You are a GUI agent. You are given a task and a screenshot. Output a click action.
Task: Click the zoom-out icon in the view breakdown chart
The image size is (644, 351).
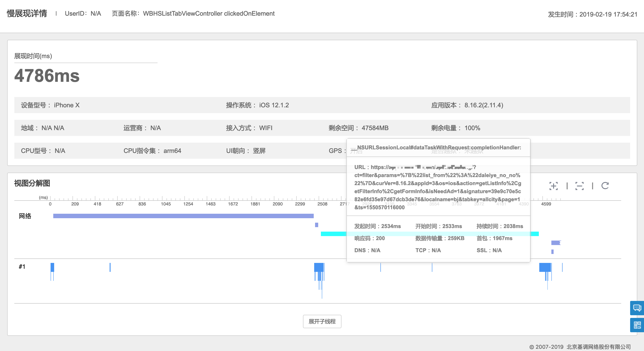click(x=579, y=186)
